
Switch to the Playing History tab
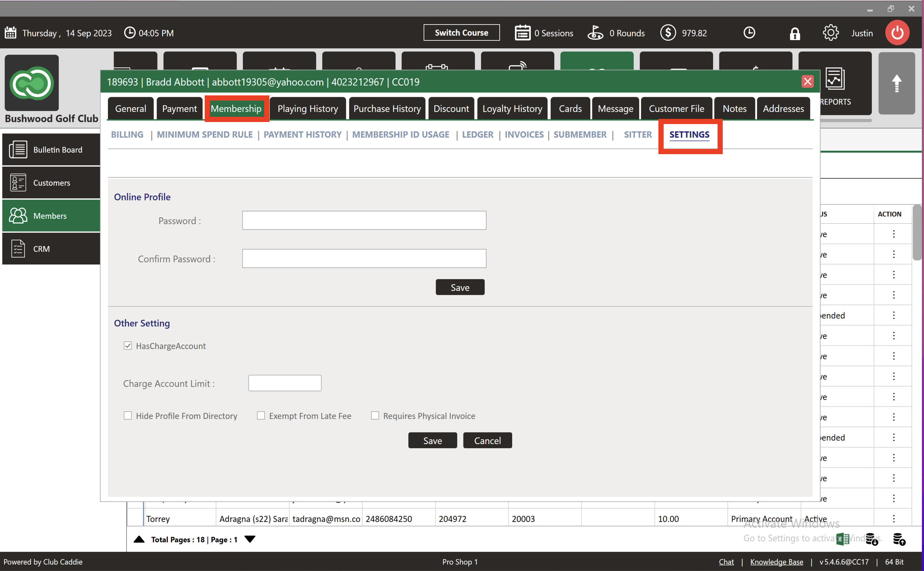click(307, 109)
